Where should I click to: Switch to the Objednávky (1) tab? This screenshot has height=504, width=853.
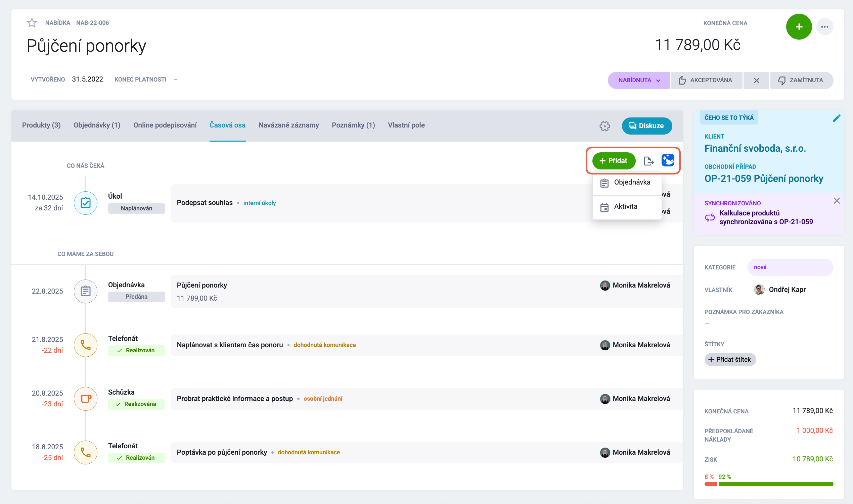[x=97, y=125]
